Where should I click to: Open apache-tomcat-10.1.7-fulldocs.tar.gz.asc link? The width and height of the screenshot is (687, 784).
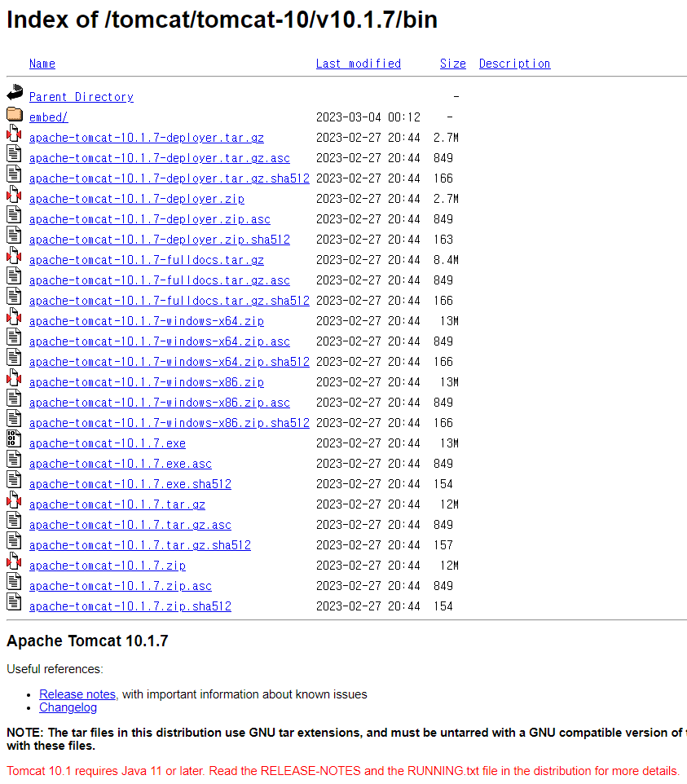coord(160,280)
